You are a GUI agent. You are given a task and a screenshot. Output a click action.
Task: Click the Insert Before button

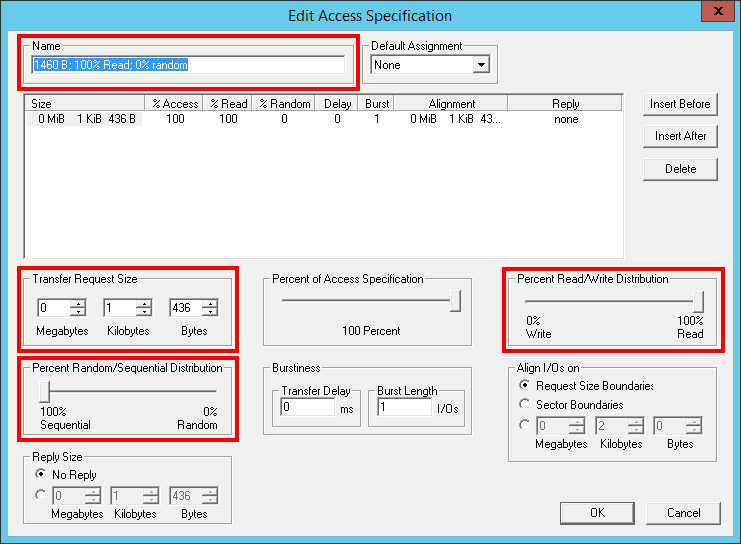pyautogui.click(x=680, y=104)
